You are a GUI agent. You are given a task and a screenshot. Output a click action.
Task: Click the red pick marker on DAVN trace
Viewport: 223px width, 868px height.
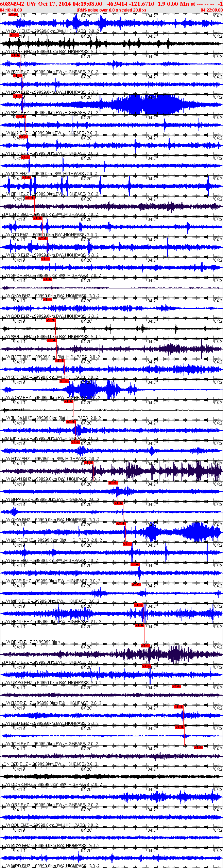click(x=88, y=463)
